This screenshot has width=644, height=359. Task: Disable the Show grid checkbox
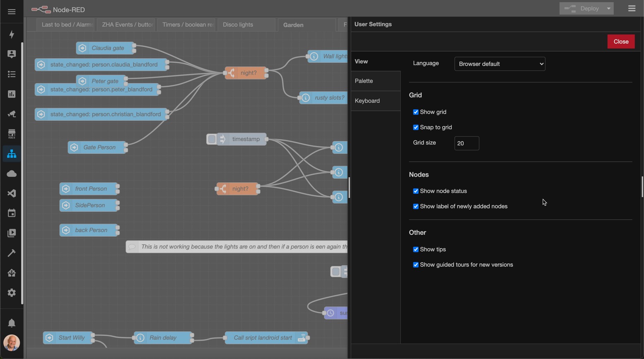coord(416,112)
